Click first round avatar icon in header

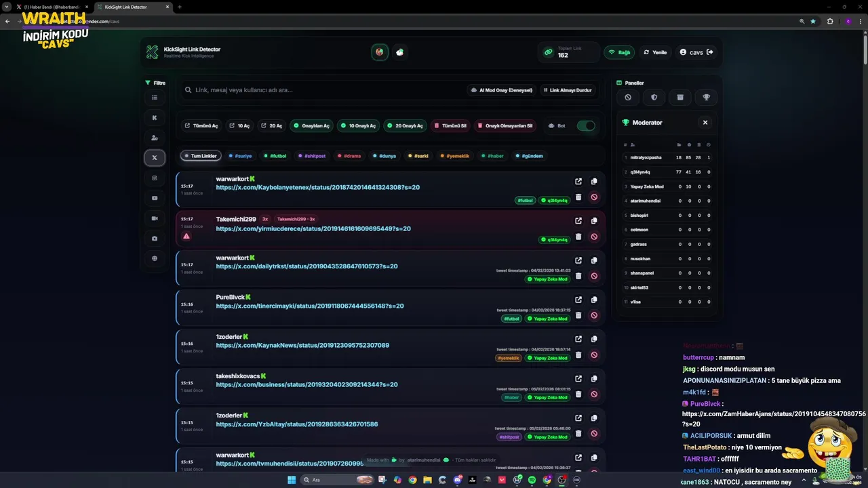(380, 52)
